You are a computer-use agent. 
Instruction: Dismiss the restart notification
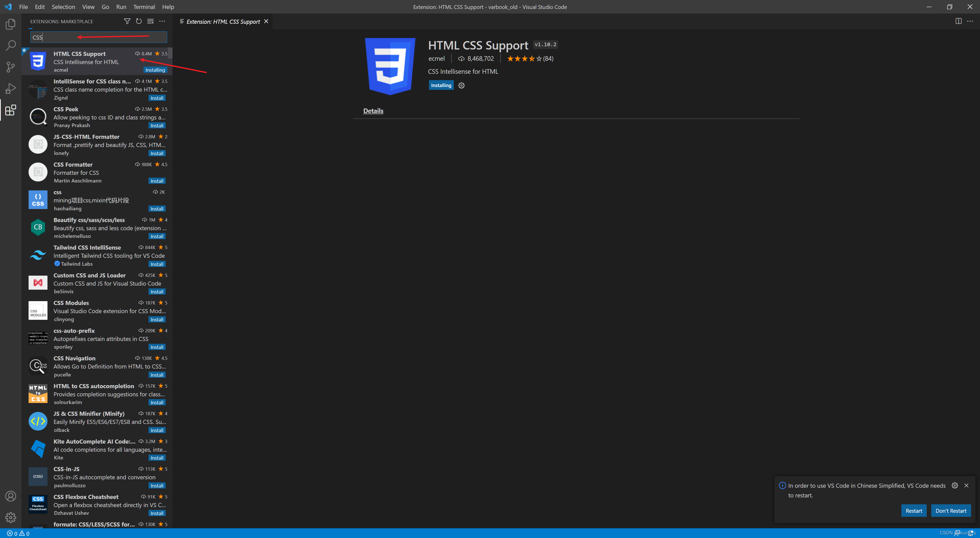(966, 485)
